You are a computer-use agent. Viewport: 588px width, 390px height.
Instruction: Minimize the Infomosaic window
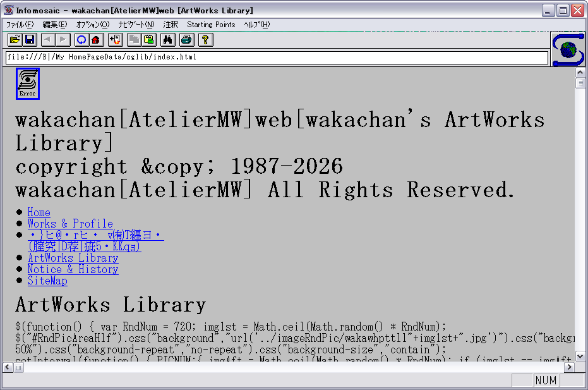[548, 11]
